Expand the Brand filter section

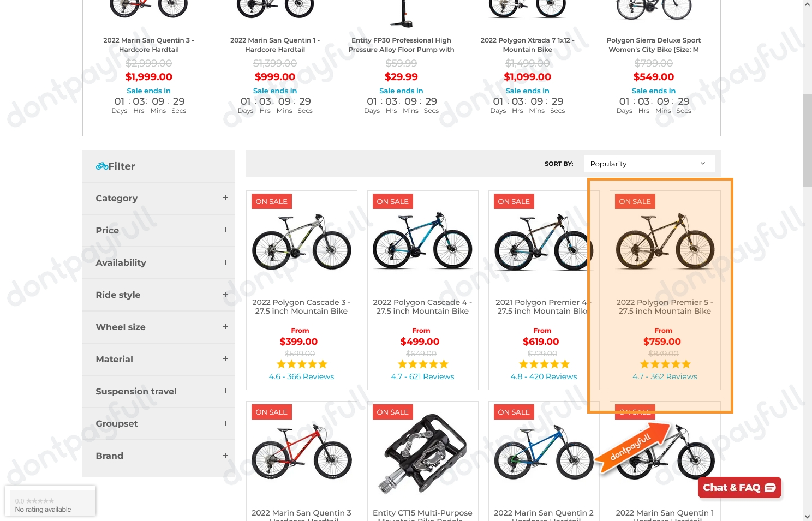(x=225, y=456)
